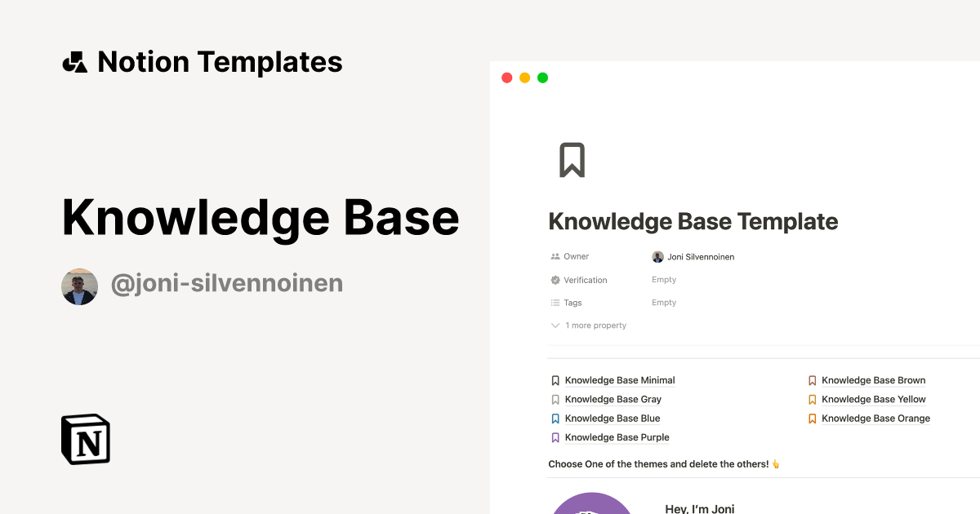Viewport: 980px width, 514px height.
Task: Open the Knowledge Base Yellow page
Action: (x=874, y=399)
